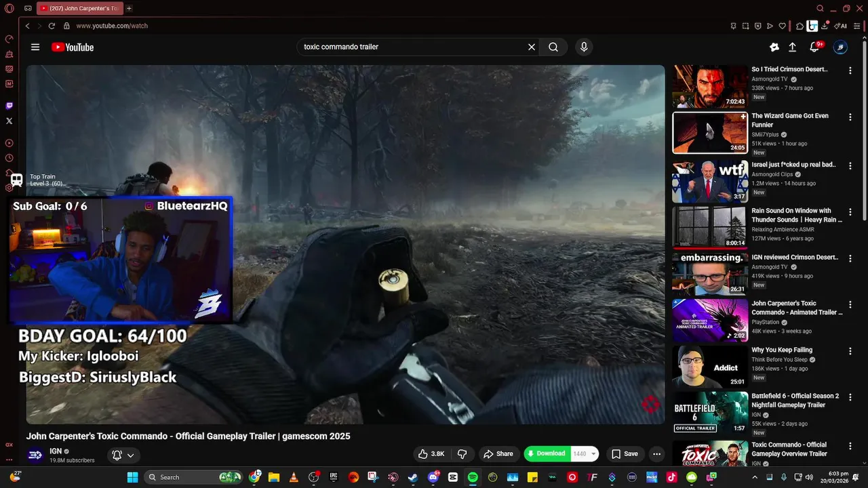Open options for Rain Sound On Window

click(x=850, y=212)
